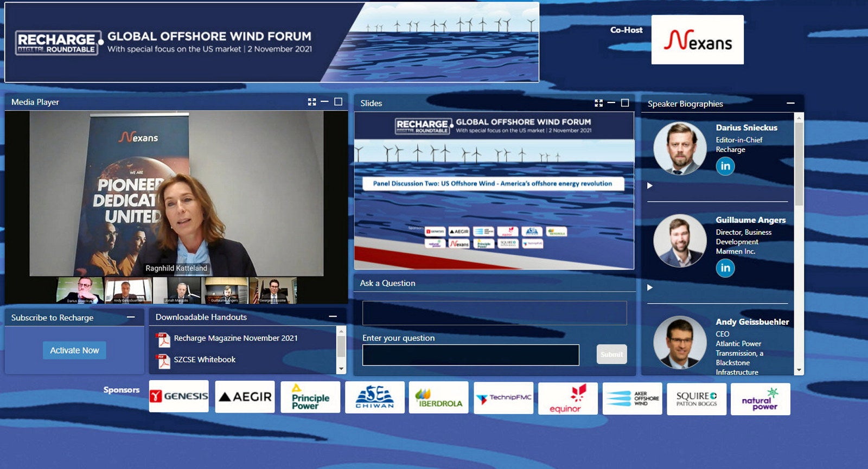The width and height of the screenshot is (868, 469).
Task: Click the fullscreen icon in Slides panel
Action: (598, 103)
